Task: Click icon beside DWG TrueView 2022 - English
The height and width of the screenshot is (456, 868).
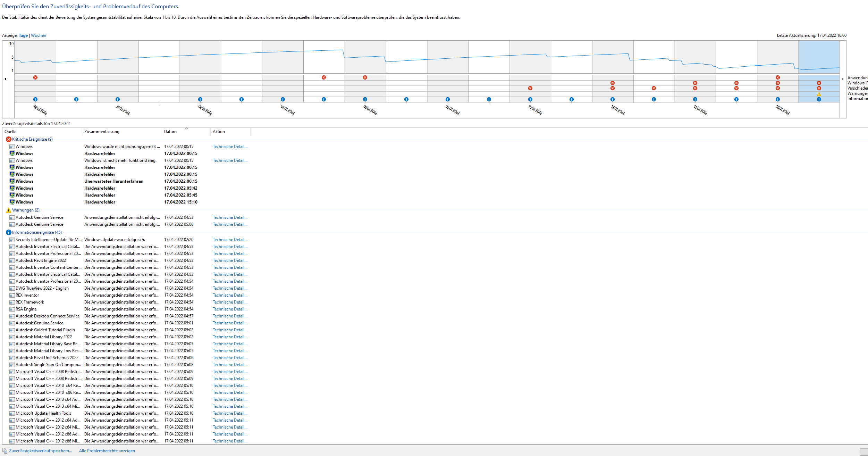Action: [12, 288]
